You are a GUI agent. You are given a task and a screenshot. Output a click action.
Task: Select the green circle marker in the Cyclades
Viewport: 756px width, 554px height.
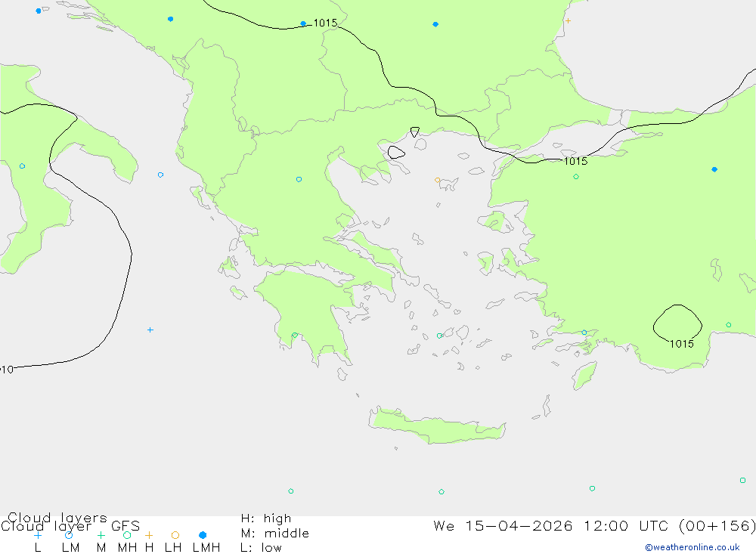(439, 336)
